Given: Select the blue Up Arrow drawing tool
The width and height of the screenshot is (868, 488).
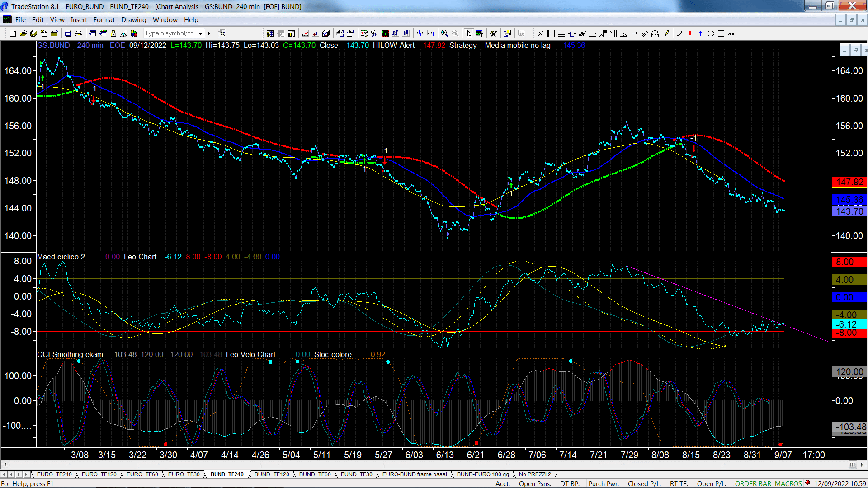Looking at the screenshot, I should pos(700,33).
